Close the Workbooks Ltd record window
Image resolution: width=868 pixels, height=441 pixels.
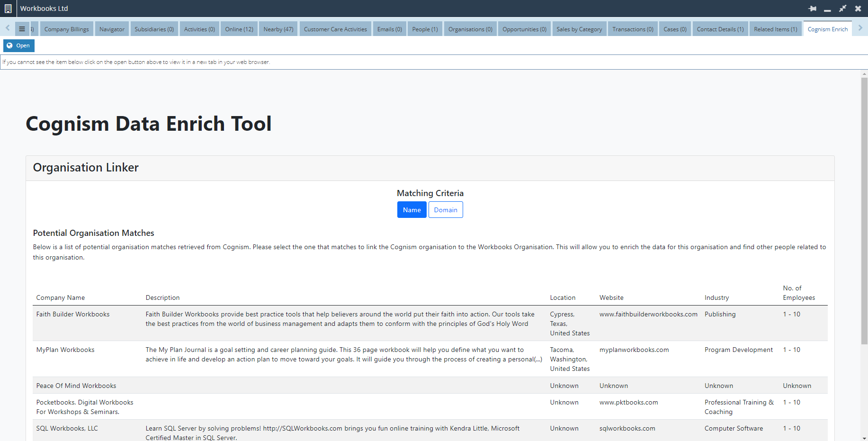point(858,9)
